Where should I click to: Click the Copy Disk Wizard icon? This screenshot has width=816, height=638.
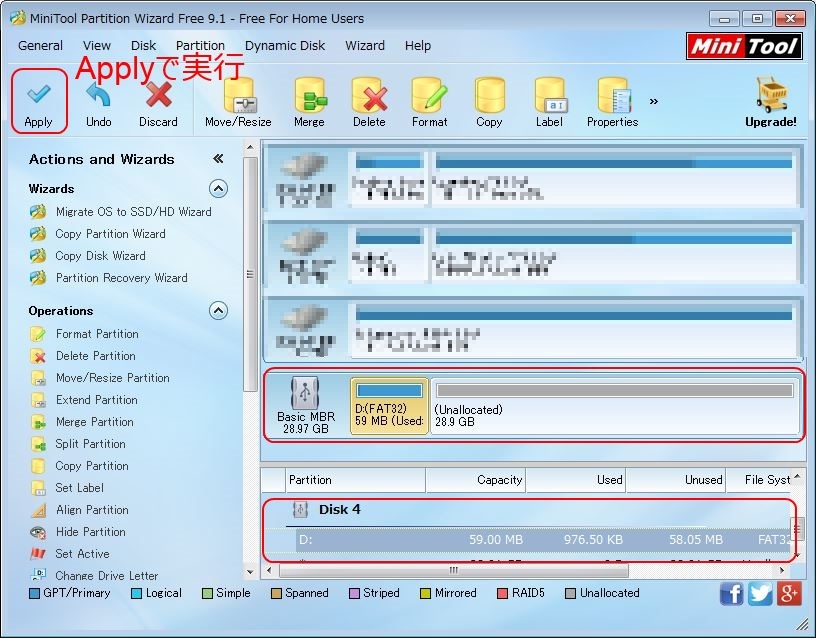[x=38, y=256]
